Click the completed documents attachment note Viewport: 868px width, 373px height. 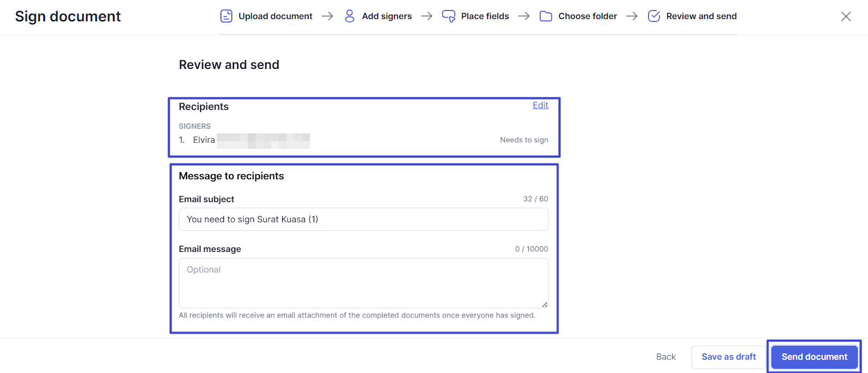(357, 315)
